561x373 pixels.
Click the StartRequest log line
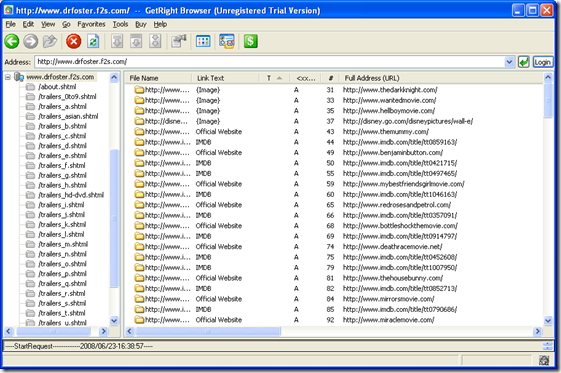tap(79, 346)
